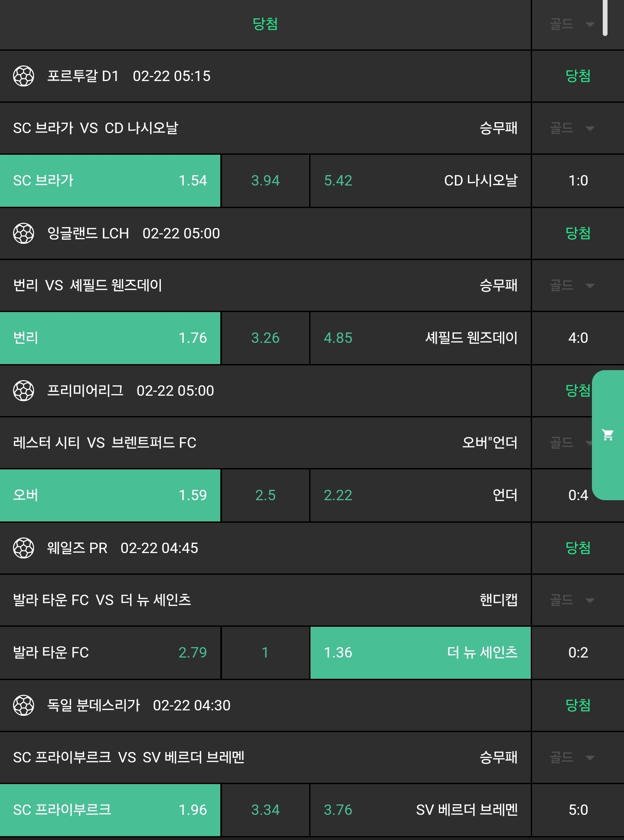Viewport: 624px width, 840px height.
Task: Pick 언더 at 2.22 odds
Action: pyautogui.click(x=420, y=495)
